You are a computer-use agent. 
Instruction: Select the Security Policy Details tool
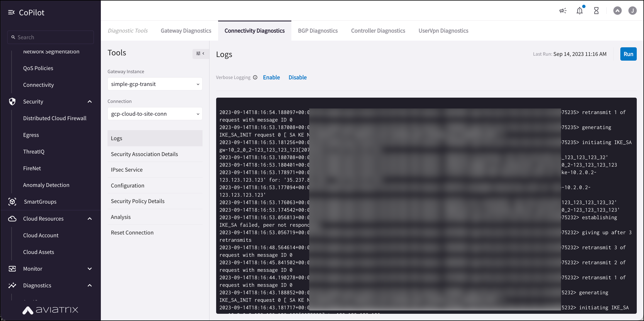138,201
